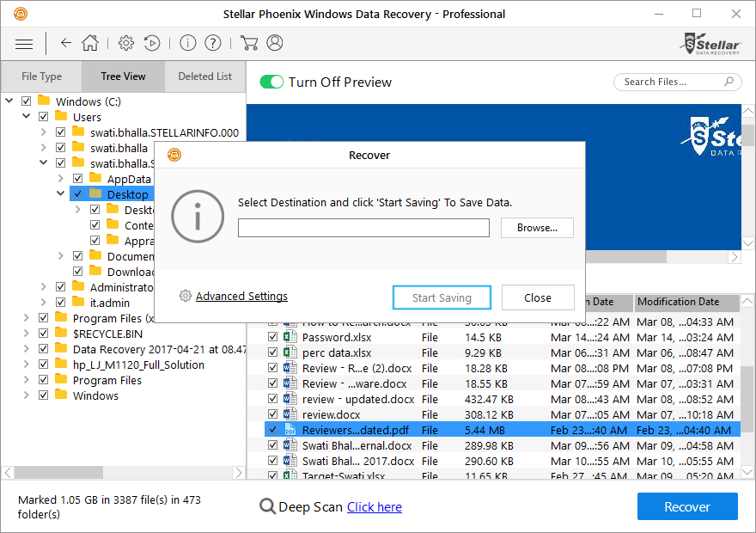This screenshot has height=533, width=756.
Task: Click the resume recovery icon
Action: (152, 43)
